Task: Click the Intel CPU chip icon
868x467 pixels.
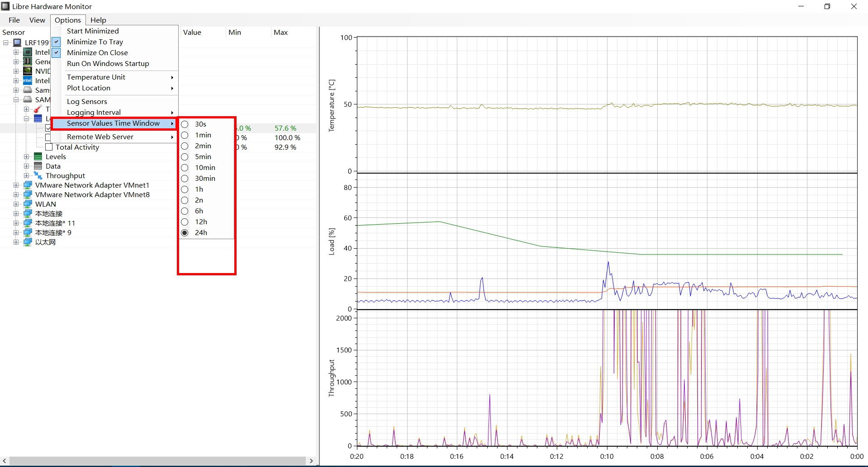Action: tap(28, 52)
